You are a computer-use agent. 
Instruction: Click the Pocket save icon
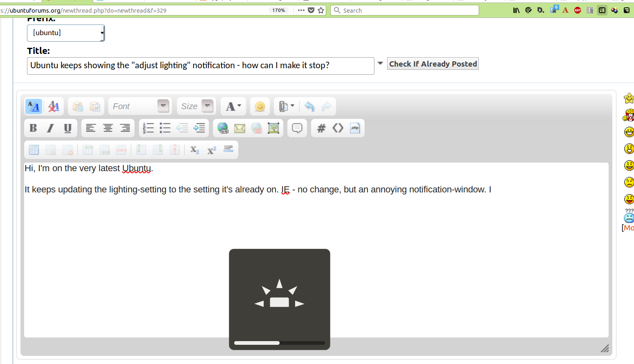click(311, 10)
